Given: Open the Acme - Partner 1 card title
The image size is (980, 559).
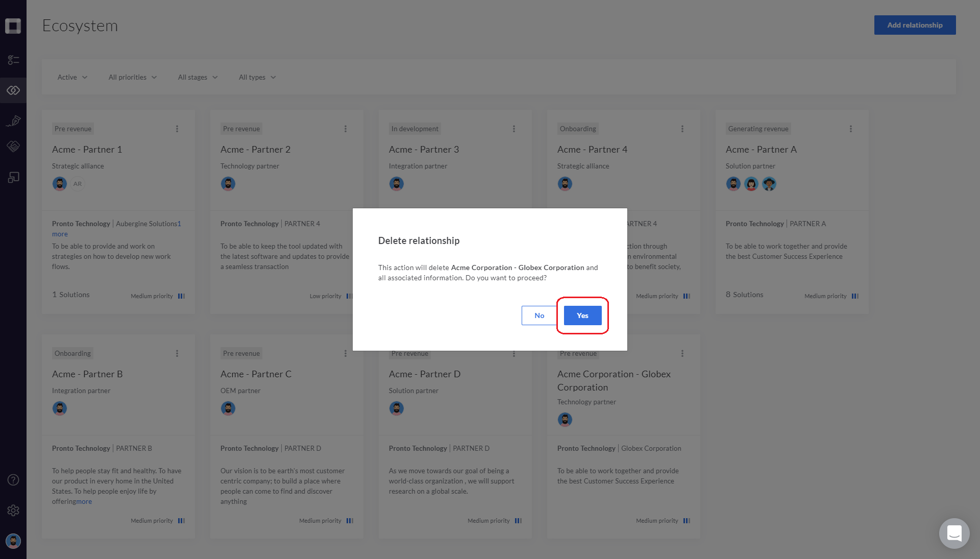Looking at the screenshot, I should (87, 150).
